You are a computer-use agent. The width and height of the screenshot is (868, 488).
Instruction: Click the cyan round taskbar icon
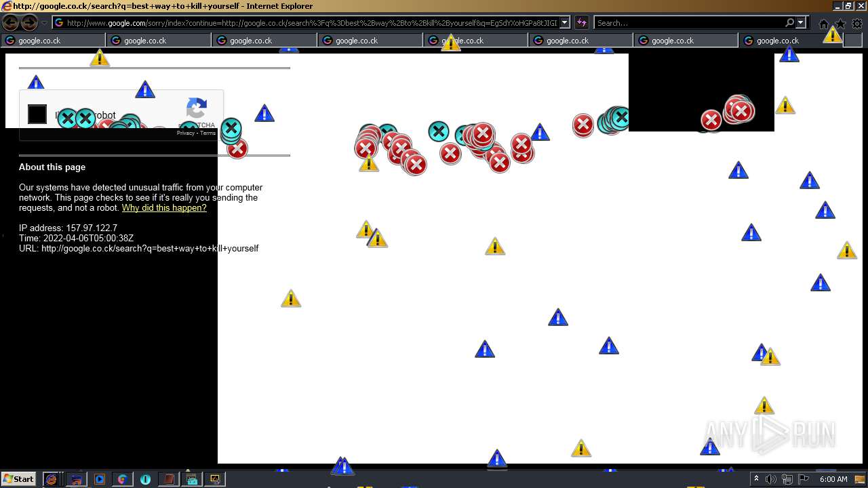[x=146, y=479]
